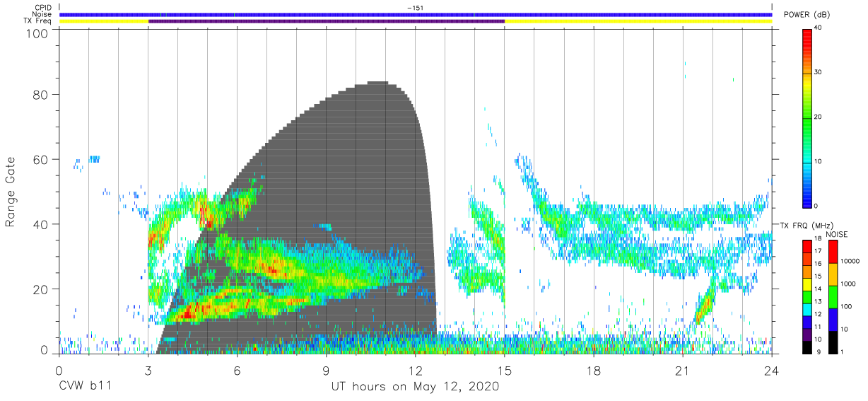Click the 6 hour tick label
This screenshot has width=868, height=401.
coord(237,371)
